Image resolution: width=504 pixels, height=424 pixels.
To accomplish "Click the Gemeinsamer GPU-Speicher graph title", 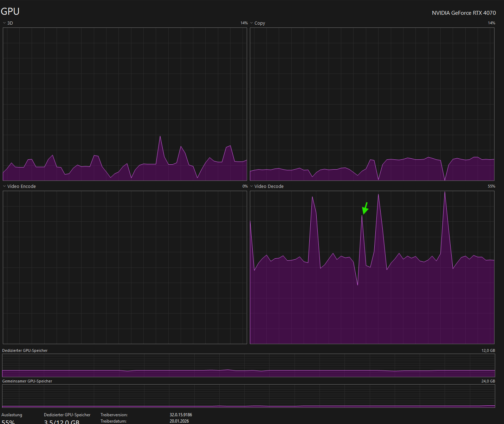I will (x=27, y=381).
